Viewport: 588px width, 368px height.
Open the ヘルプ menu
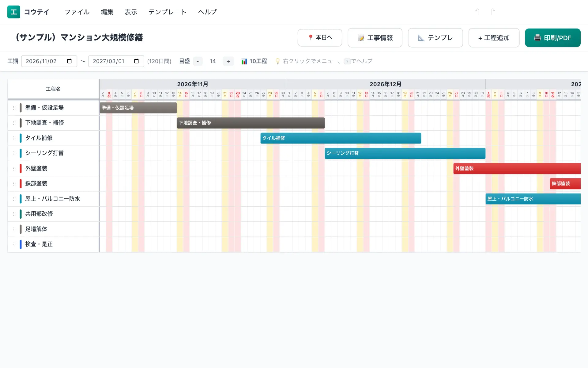[x=207, y=12]
